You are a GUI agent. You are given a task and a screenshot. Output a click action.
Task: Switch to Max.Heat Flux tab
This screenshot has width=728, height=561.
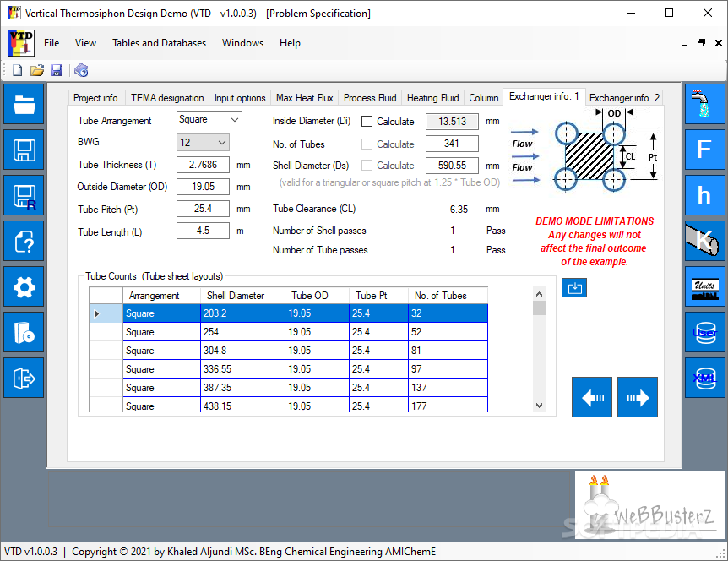point(305,98)
